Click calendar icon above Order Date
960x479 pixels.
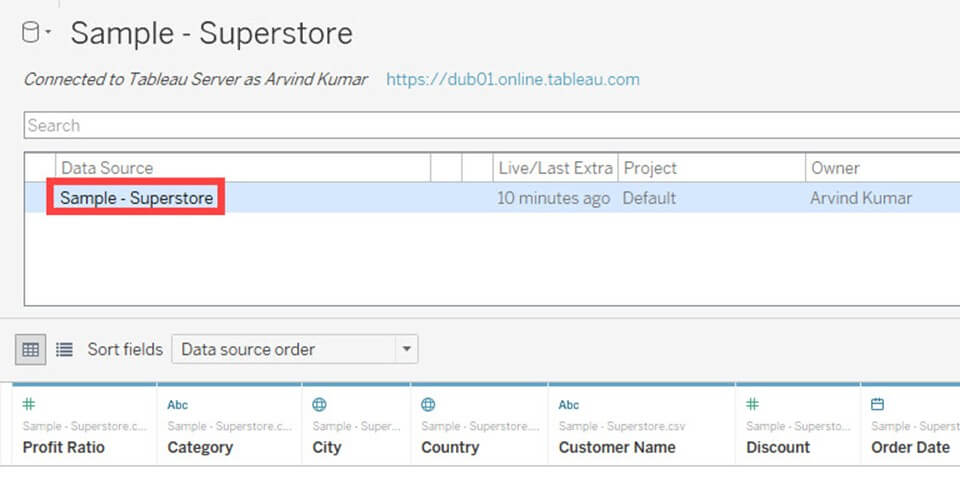point(877,405)
